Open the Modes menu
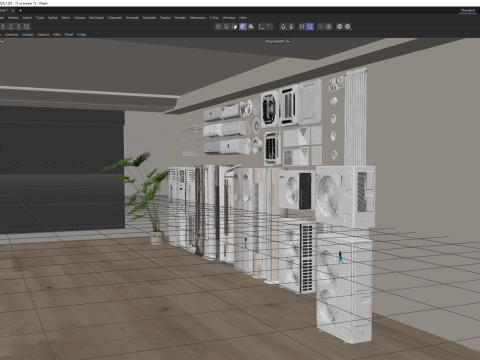The height and width of the screenshot is (360, 480). pos(13,18)
